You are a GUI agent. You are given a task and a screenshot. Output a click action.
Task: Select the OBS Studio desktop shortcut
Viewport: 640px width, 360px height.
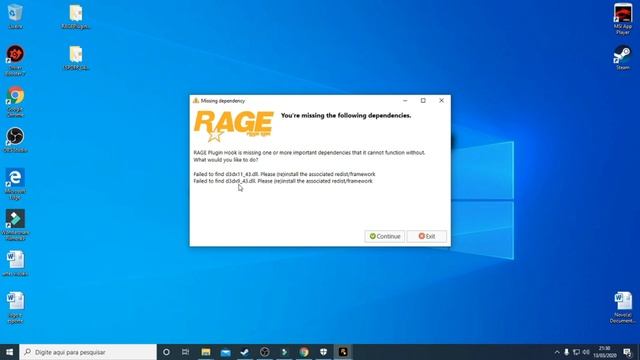point(15,140)
